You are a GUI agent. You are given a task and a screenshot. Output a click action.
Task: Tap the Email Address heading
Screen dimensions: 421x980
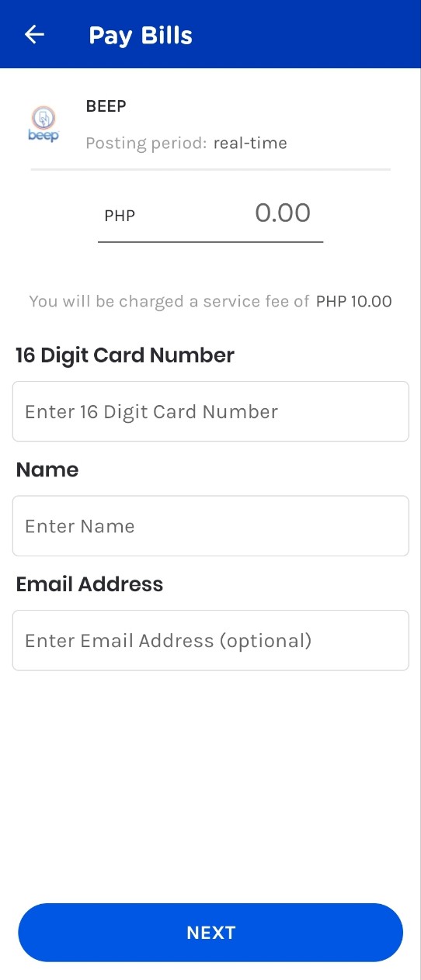[x=89, y=584]
